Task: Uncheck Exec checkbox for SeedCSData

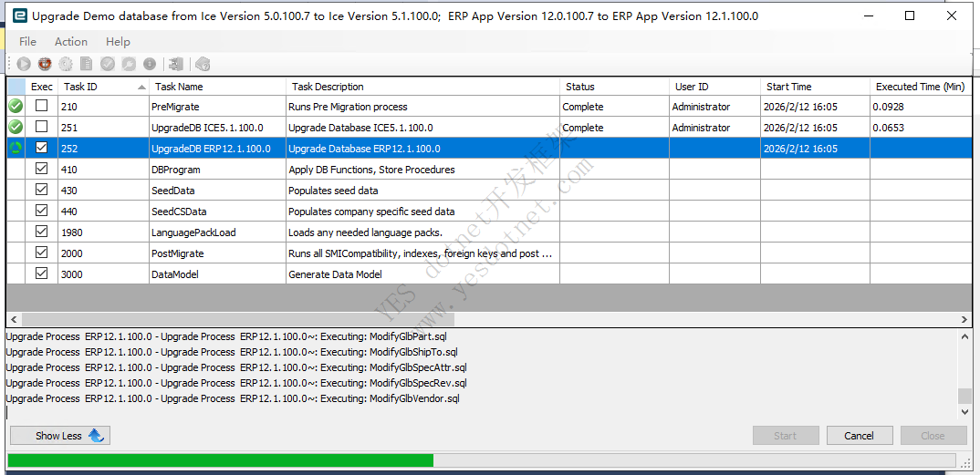Action: (x=41, y=211)
